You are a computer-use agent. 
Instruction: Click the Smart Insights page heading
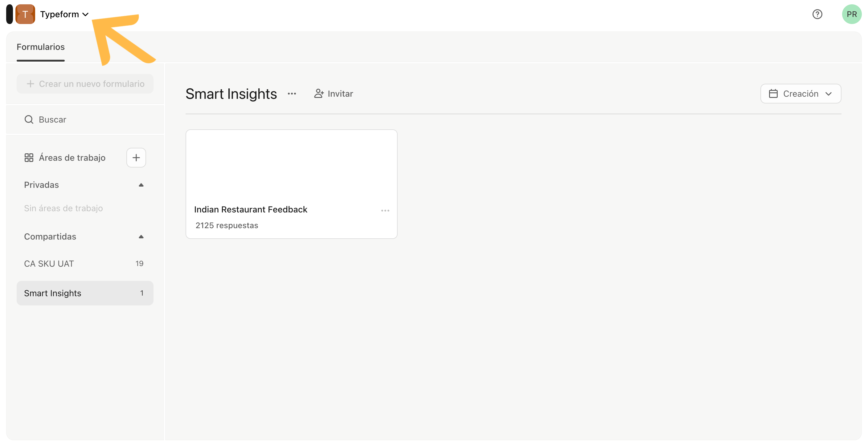231,94
